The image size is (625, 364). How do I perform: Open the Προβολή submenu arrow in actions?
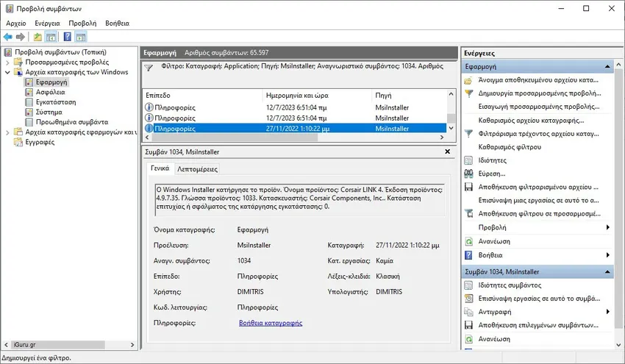[x=608, y=227]
